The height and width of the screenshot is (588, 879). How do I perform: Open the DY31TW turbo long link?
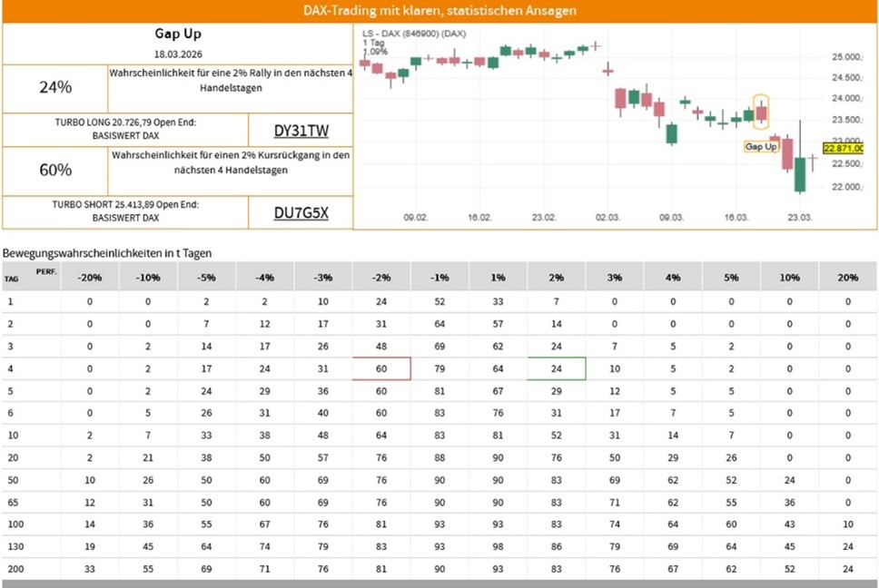301,130
